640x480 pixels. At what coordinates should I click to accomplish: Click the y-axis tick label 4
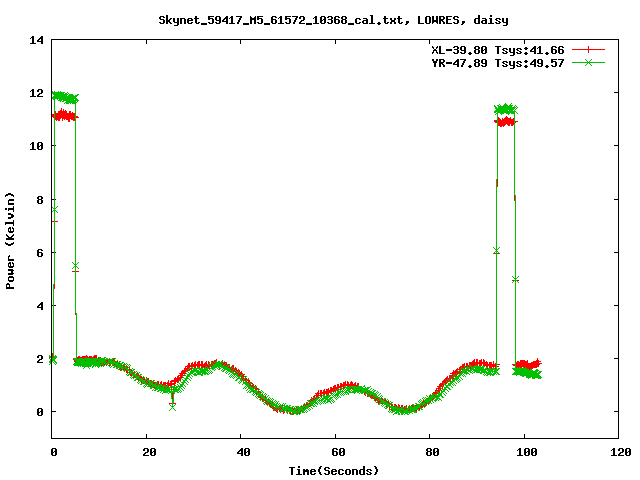coord(40,306)
